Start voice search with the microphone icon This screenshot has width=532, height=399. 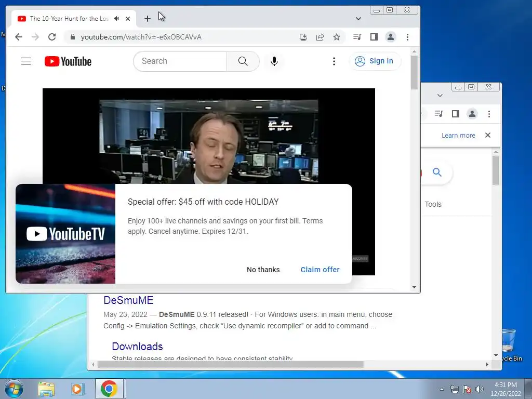point(274,61)
